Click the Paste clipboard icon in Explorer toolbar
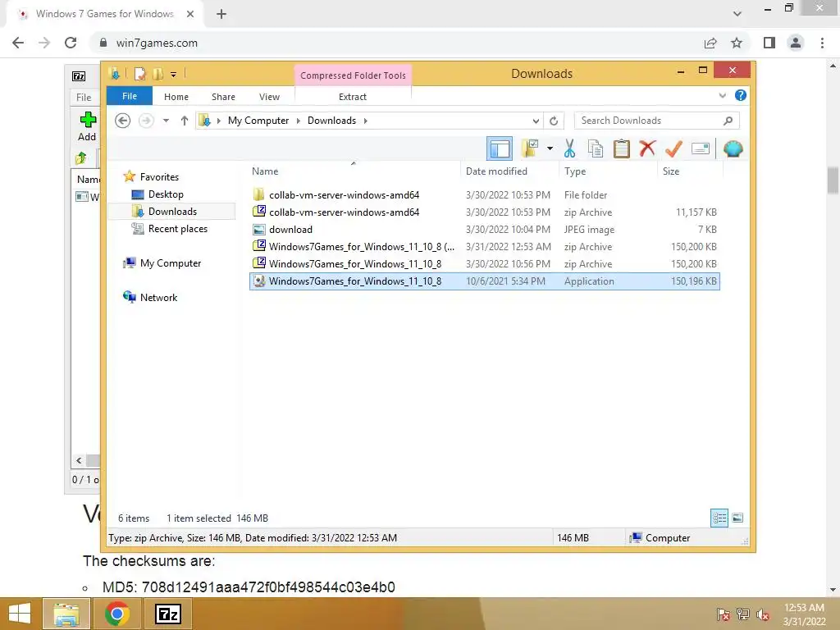840x630 pixels. coord(622,148)
